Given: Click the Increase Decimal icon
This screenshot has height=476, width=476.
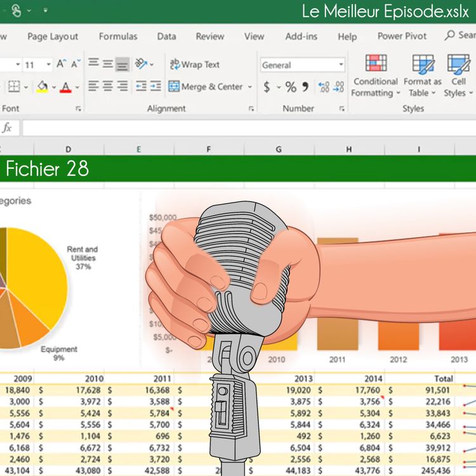Looking at the screenshot, I should [x=323, y=87].
